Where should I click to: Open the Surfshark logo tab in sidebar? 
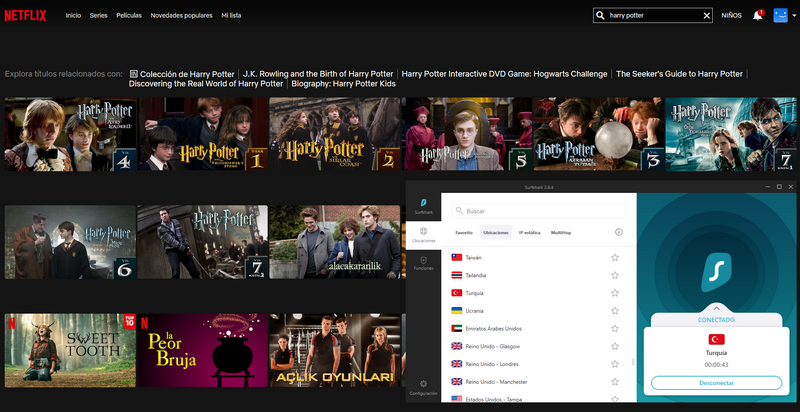(x=423, y=207)
